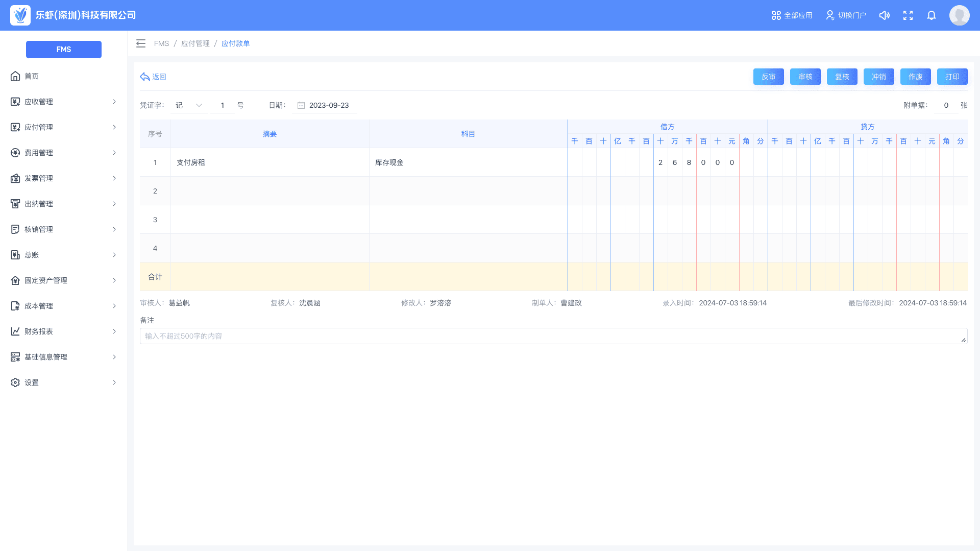
Task: Go to 首页 in the sidebar
Action: (x=32, y=76)
